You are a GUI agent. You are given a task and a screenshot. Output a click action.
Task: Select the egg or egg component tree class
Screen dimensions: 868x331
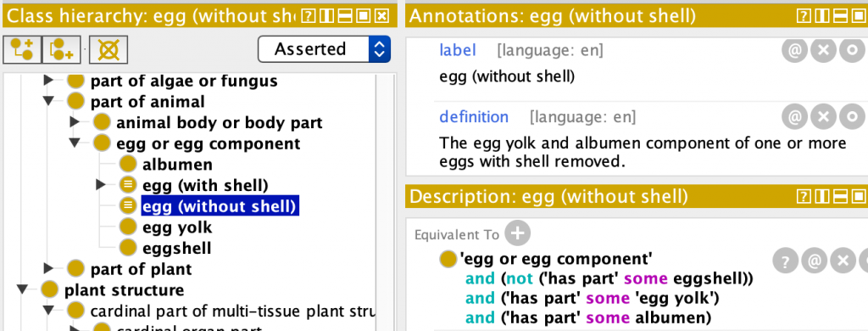pos(209,143)
